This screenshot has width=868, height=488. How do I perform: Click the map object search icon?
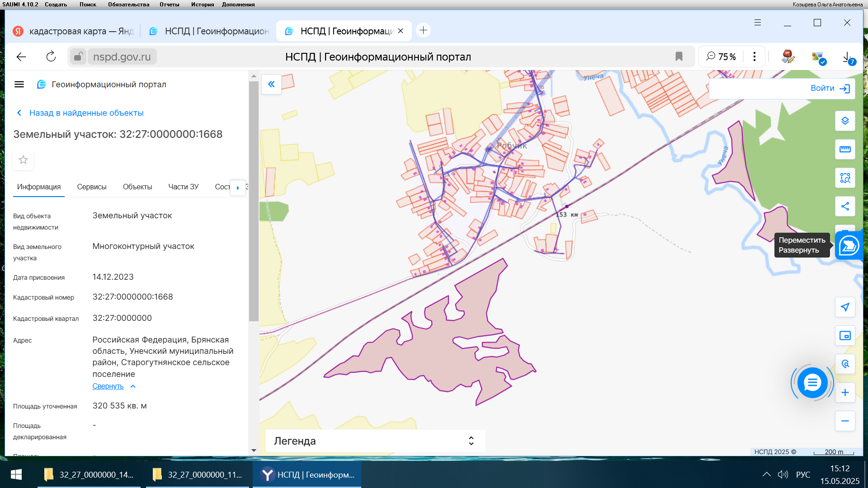(x=845, y=364)
